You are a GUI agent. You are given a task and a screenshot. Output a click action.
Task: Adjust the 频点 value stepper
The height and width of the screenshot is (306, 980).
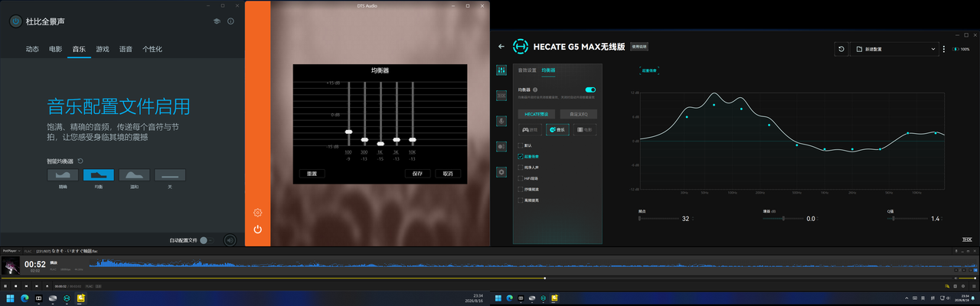(x=693, y=219)
